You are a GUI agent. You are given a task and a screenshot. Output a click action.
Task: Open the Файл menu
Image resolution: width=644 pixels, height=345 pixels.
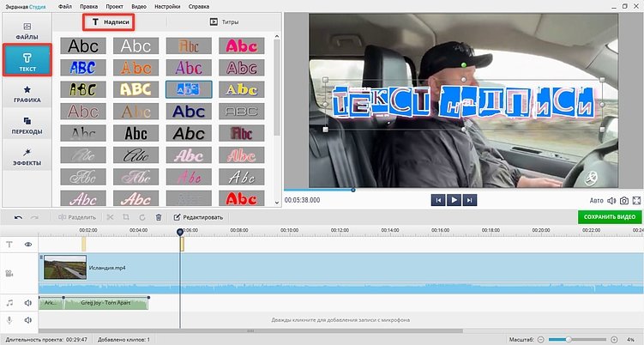coord(65,7)
